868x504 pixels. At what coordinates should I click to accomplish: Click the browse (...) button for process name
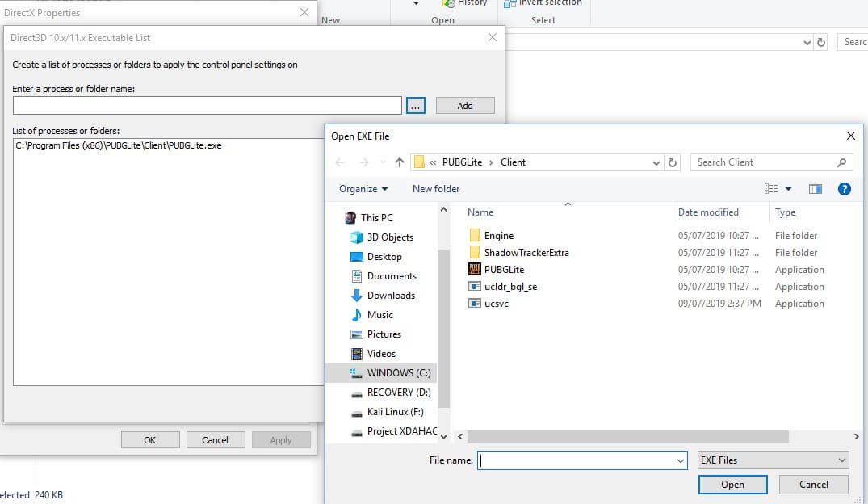(415, 105)
